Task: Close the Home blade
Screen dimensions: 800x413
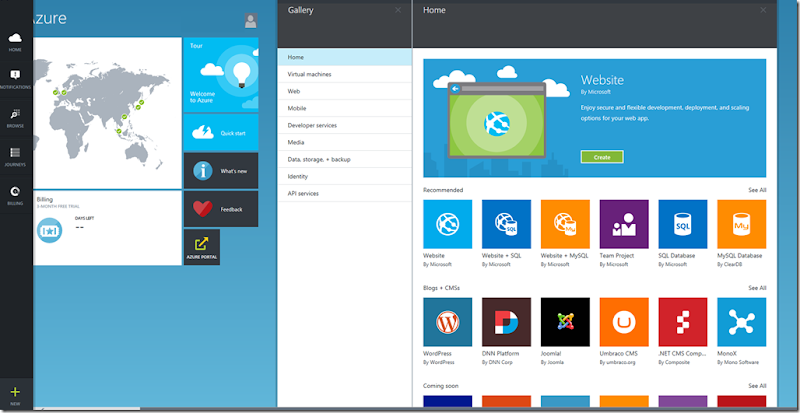Action: click(763, 10)
